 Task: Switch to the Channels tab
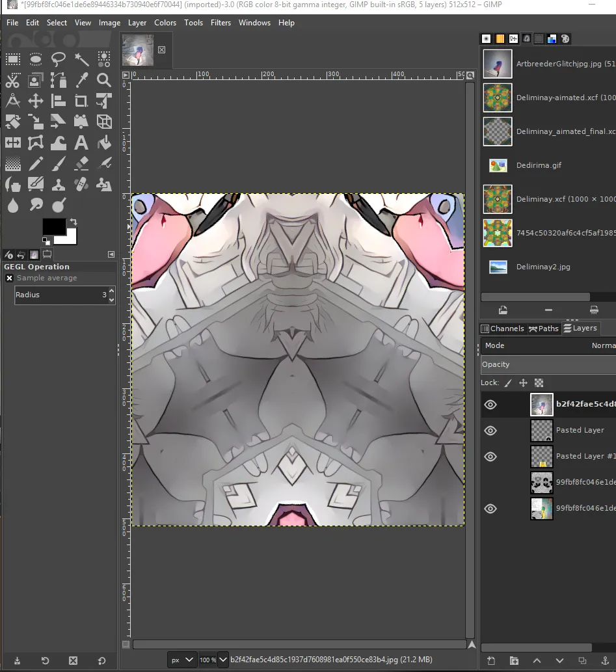click(x=502, y=329)
